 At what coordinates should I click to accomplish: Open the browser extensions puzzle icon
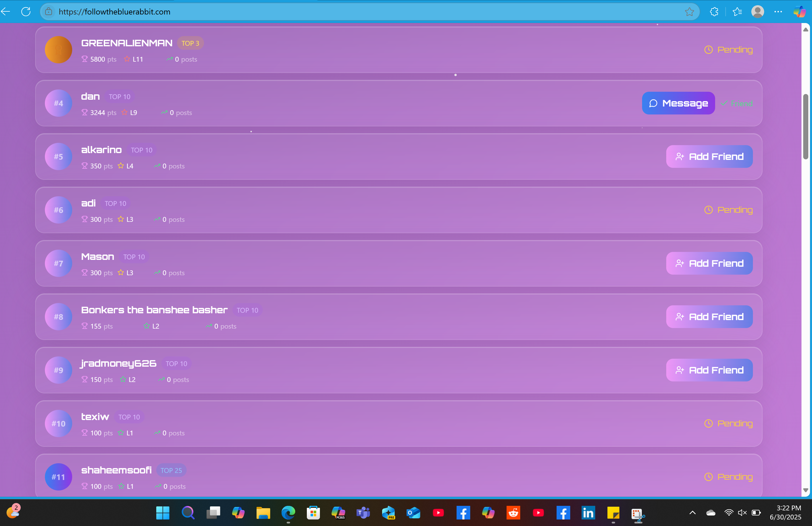pyautogui.click(x=714, y=12)
